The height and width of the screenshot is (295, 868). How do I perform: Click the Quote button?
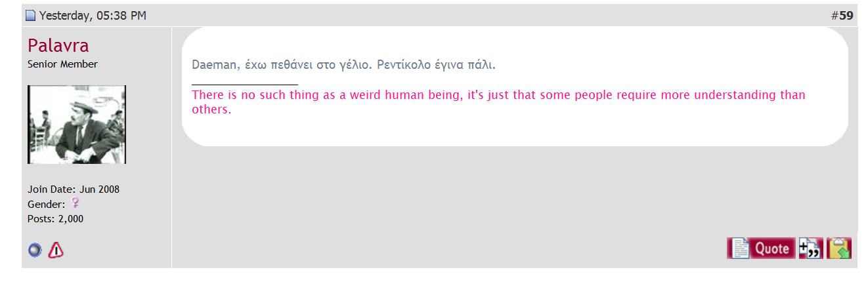point(761,248)
